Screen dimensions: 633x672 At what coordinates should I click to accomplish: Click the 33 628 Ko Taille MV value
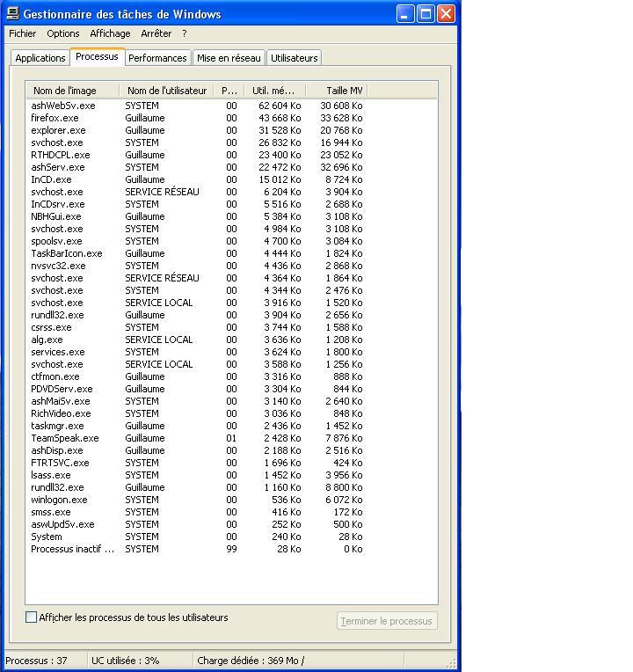(341, 118)
